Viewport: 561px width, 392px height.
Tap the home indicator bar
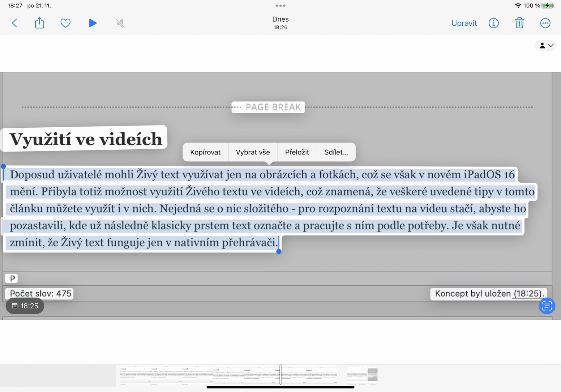[280, 387]
